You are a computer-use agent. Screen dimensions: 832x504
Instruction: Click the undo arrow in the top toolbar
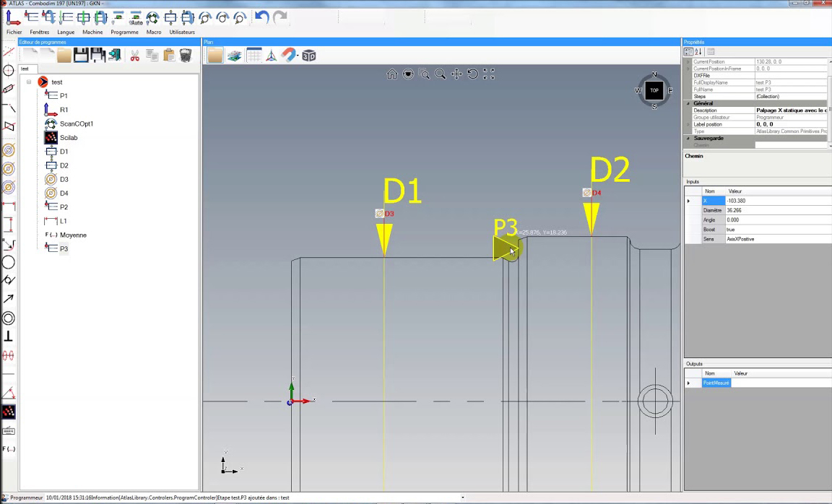[262, 17]
